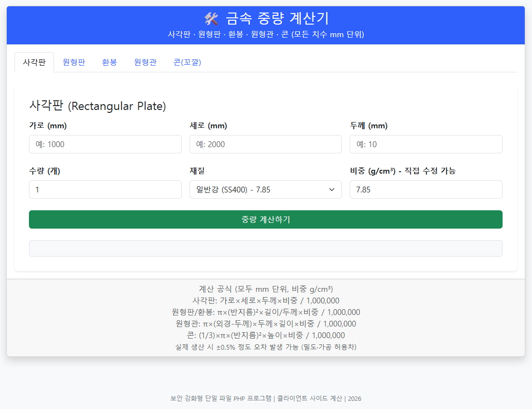532x409 pixels.
Task: Open the 환봉 tab
Action: pos(109,62)
